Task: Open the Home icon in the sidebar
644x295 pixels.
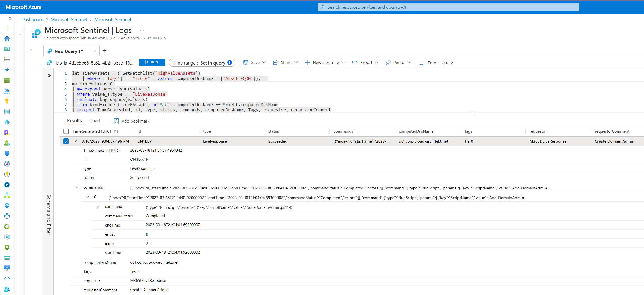Action: [7, 38]
